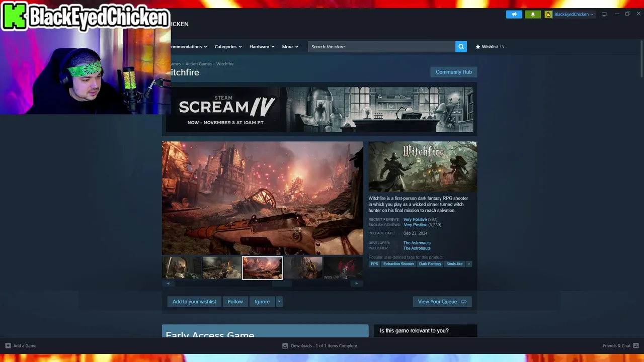Open Big Picture mode monitor icon
The width and height of the screenshot is (644, 362).
(604, 14)
